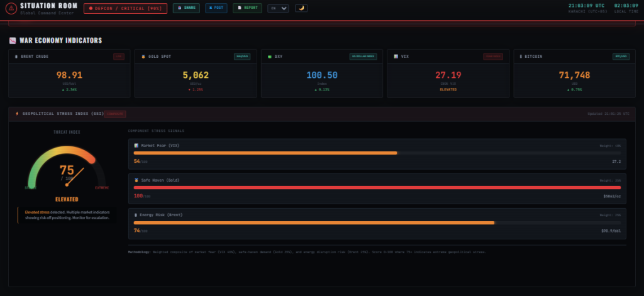Click the Composite tag beside GSI title

tap(115, 114)
